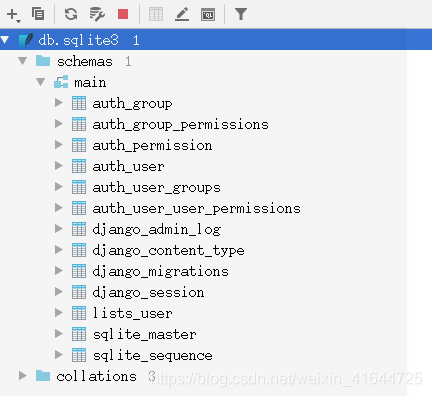Click the auth_user table icon

pyautogui.click(x=79, y=166)
